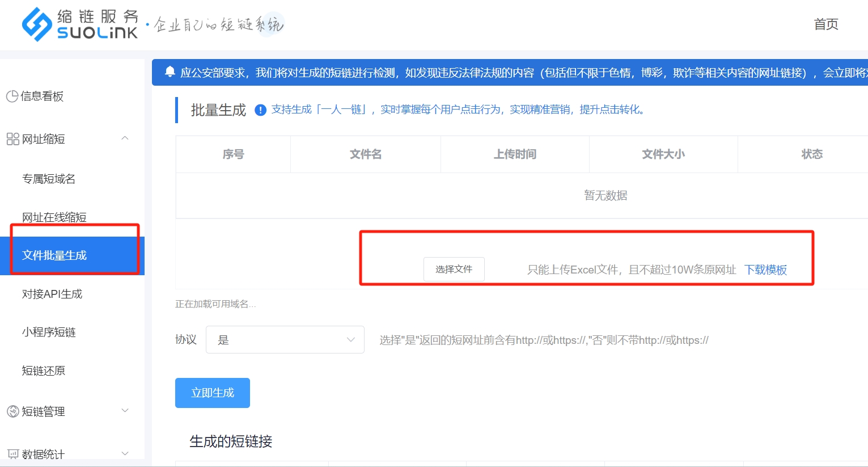868x467 pixels.
Task: Click the SuoLink logo icon
Action: pos(37,24)
